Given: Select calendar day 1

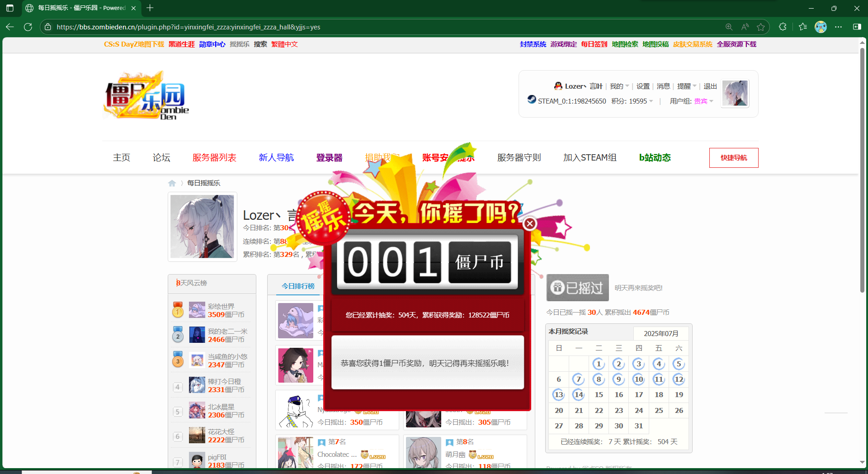Looking at the screenshot, I should (x=599, y=364).
